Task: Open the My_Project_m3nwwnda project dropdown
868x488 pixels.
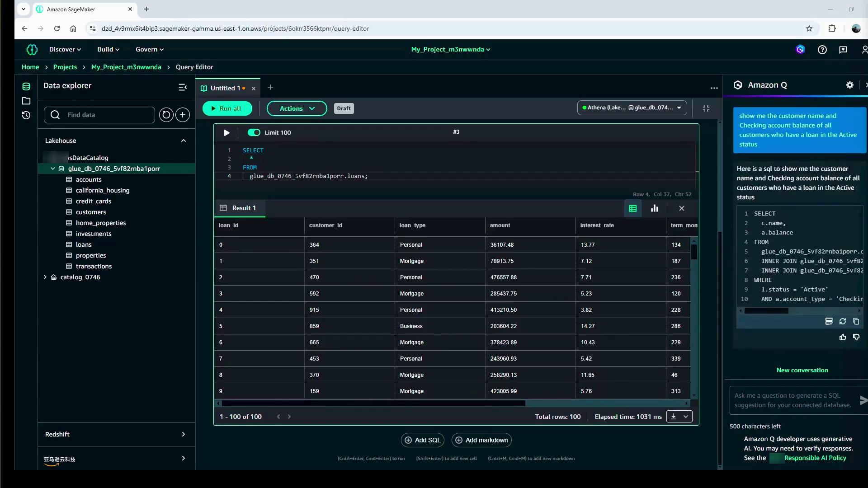Action: [x=451, y=49]
